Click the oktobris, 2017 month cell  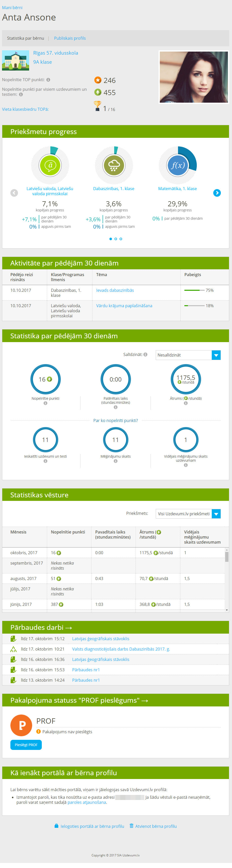point(24,553)
